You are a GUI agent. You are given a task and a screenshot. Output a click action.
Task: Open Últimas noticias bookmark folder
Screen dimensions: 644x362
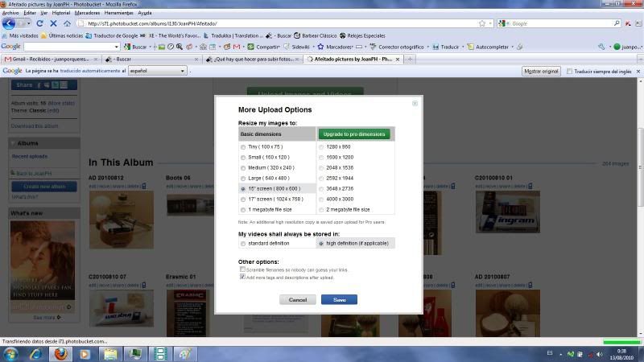coord(62,35)
